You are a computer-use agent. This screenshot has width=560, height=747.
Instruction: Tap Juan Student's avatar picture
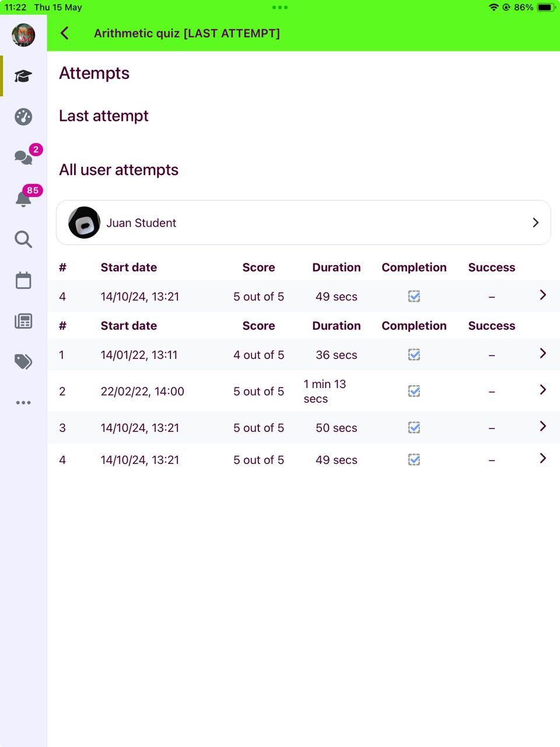(x=84, y=222)
